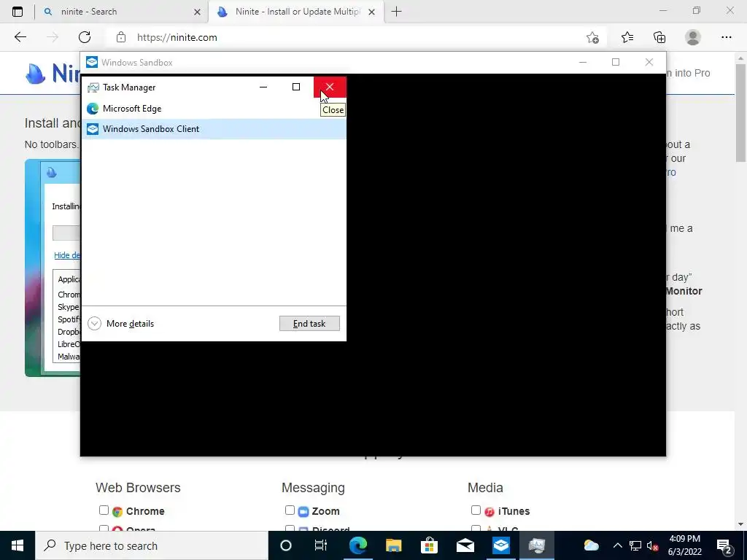The image size is (747, 560).
Task: Select Microsoft Edge row in Task Manager
Action: point(214,109)
